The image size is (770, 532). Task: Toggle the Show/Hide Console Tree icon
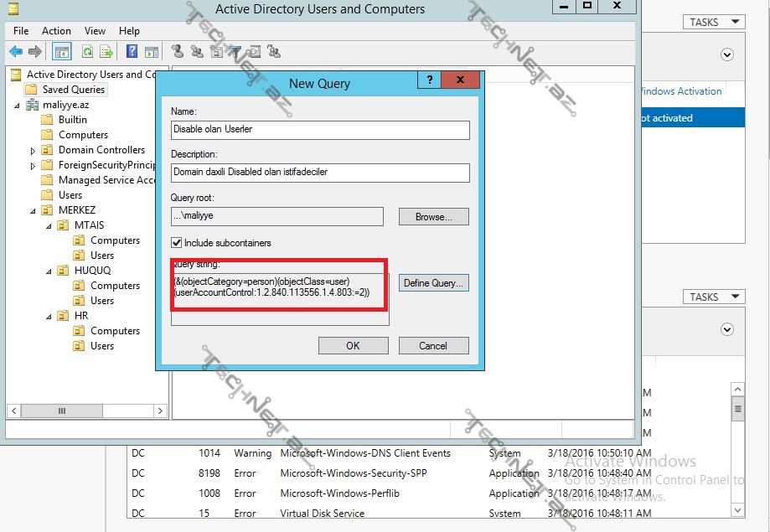(x=62, y=52)
